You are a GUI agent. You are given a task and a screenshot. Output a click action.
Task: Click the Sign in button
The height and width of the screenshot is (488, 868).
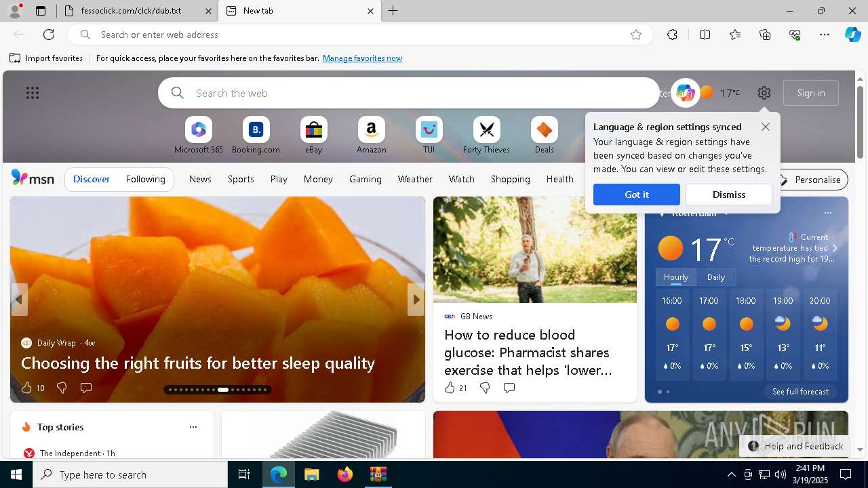[x=811, y=93]
